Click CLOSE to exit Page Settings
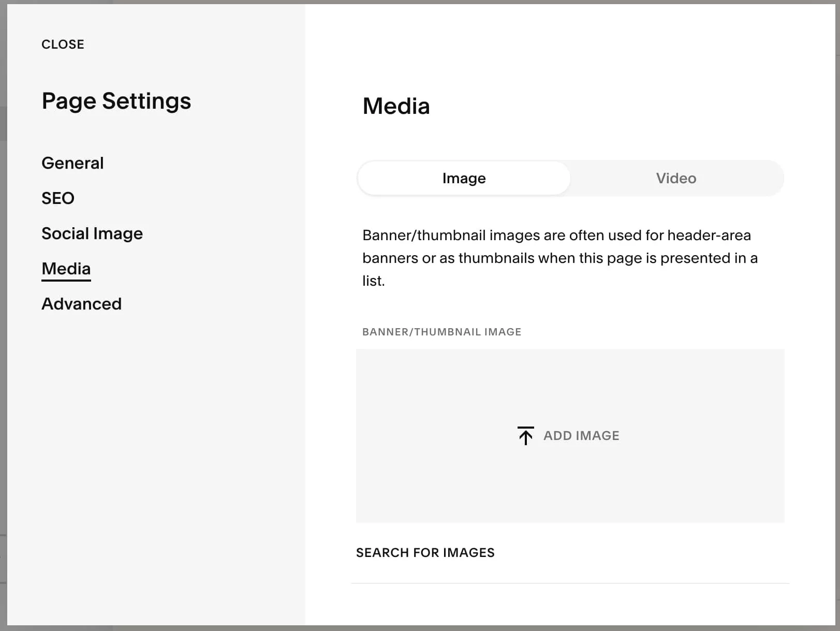840x631 pixels. pyautogui.click(x=63, y=44)
